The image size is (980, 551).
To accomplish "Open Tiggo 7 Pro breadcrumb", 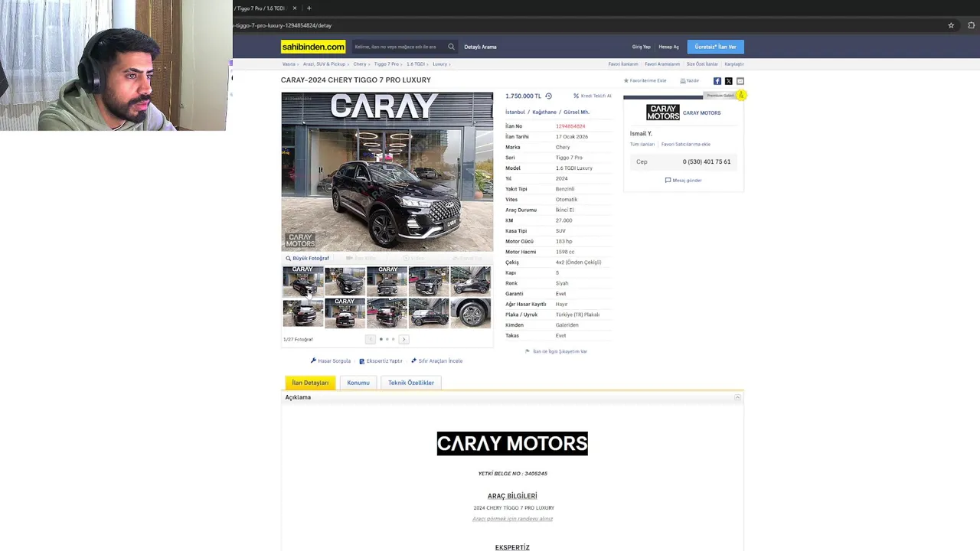I will [x=387, y=64].
